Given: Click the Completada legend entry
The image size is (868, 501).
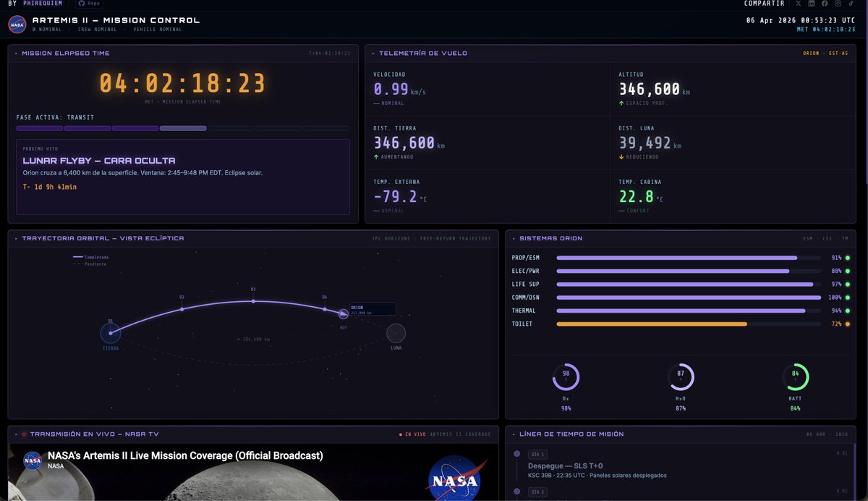Looking at the screenshot, I should [90, 257].
